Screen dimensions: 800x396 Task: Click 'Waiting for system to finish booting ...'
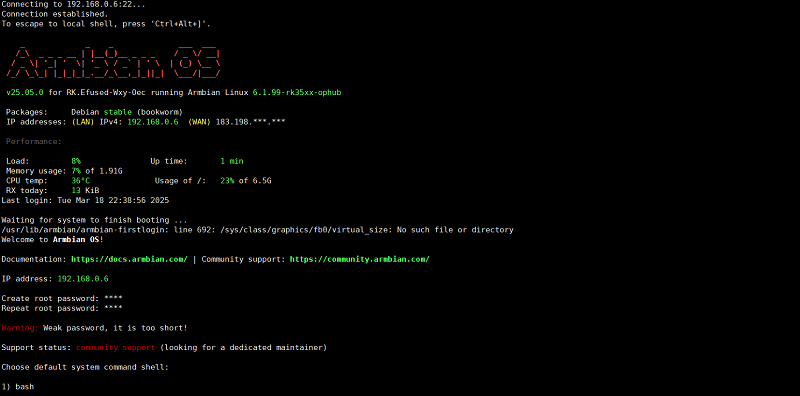(94, 220)
